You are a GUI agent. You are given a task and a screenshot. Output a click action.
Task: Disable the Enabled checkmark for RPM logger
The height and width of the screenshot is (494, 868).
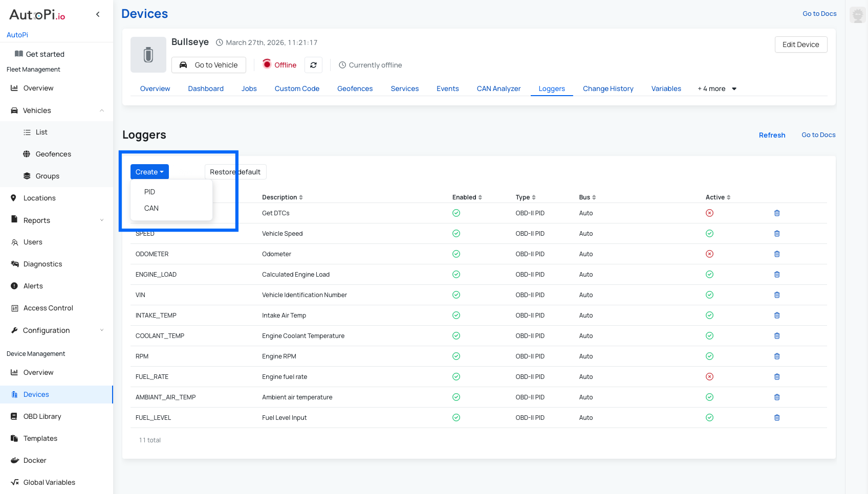point(455,356)
